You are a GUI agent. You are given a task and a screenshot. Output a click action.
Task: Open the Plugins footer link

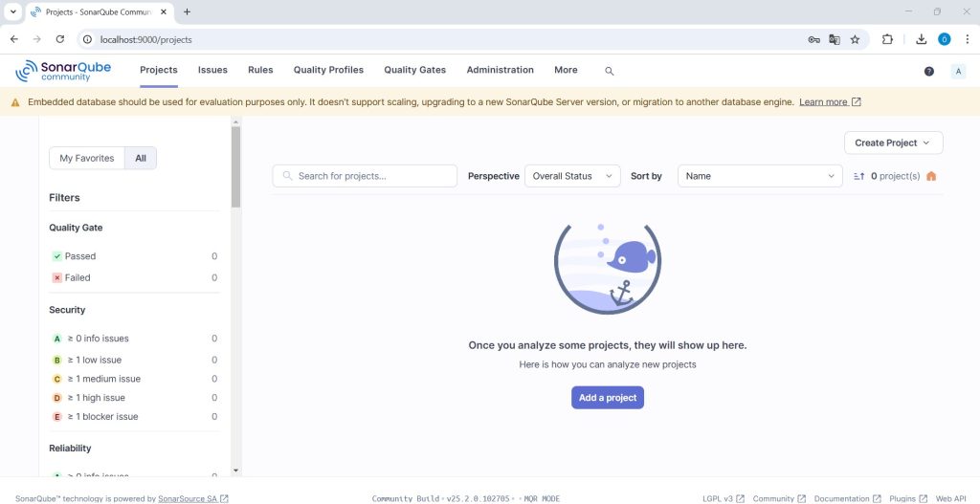coord(909,498)
